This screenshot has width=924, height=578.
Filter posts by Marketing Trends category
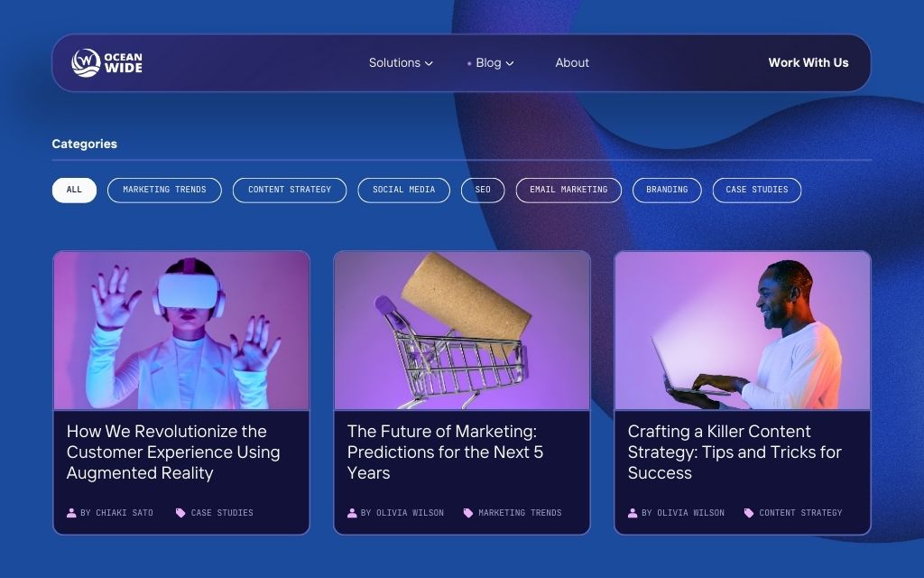(164, 190)
